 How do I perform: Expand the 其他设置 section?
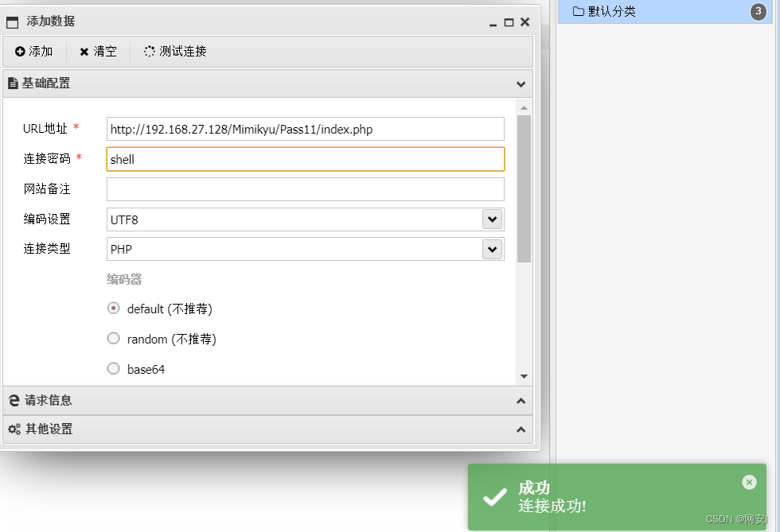[x=521, y=429]
